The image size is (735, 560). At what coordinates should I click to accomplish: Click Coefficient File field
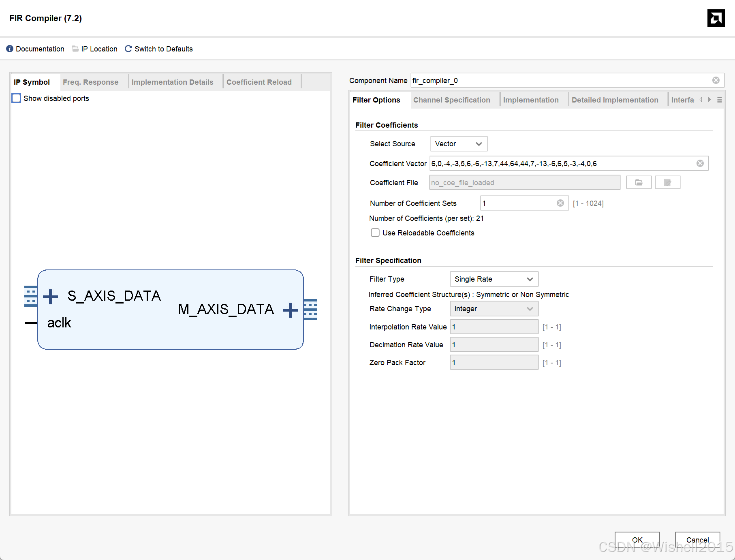(x=525, y=183)
